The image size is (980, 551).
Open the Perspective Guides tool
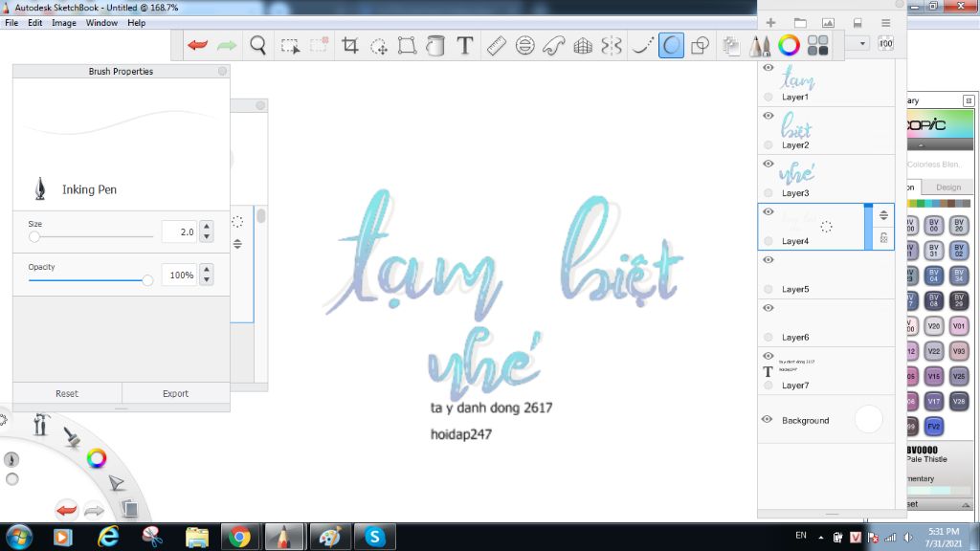point(583,45)
